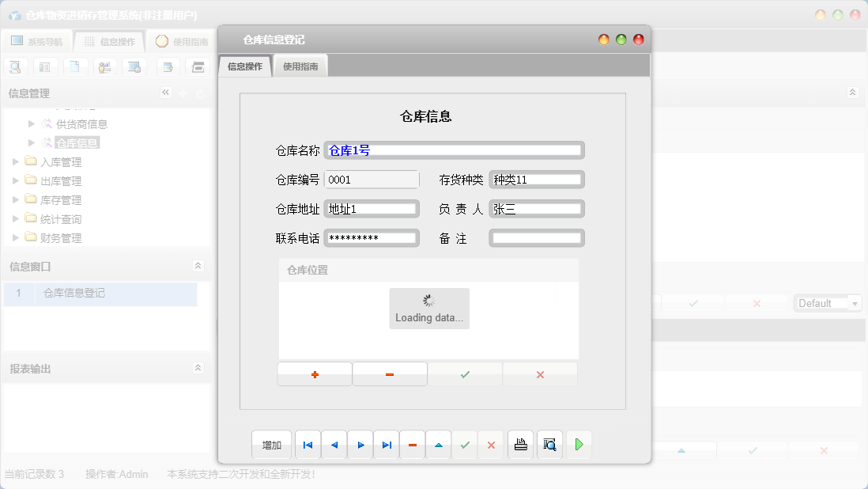Cancel edits with red X icon
Image resolution: width=868 pixels, height=489 pixels.
pos(490,444)
